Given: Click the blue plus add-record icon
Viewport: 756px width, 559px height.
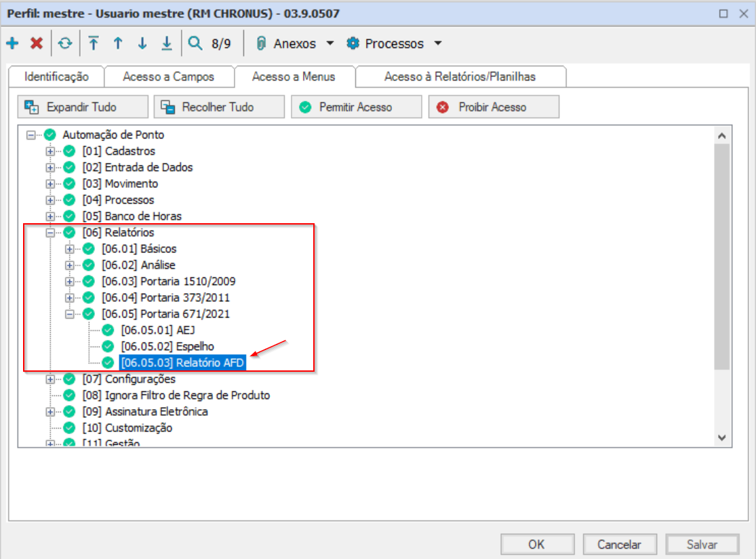Looking at the screenshot, I should tap(12, 43).
